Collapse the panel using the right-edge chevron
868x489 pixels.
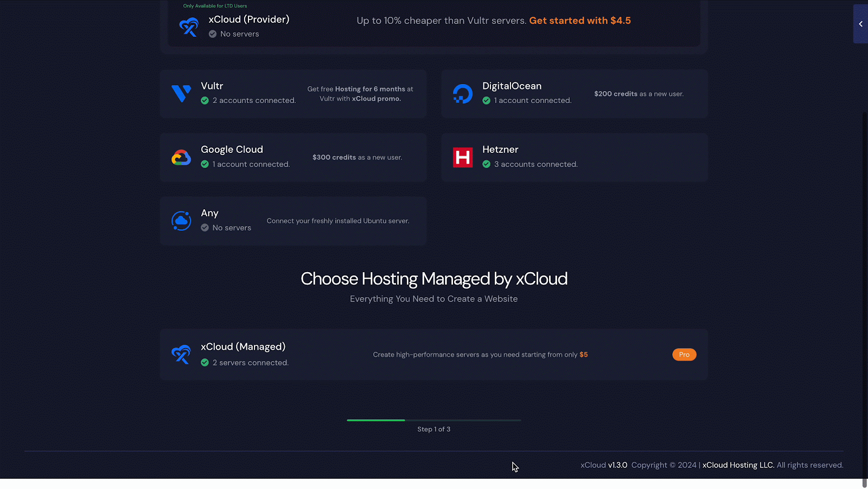(x=860, y=24)
